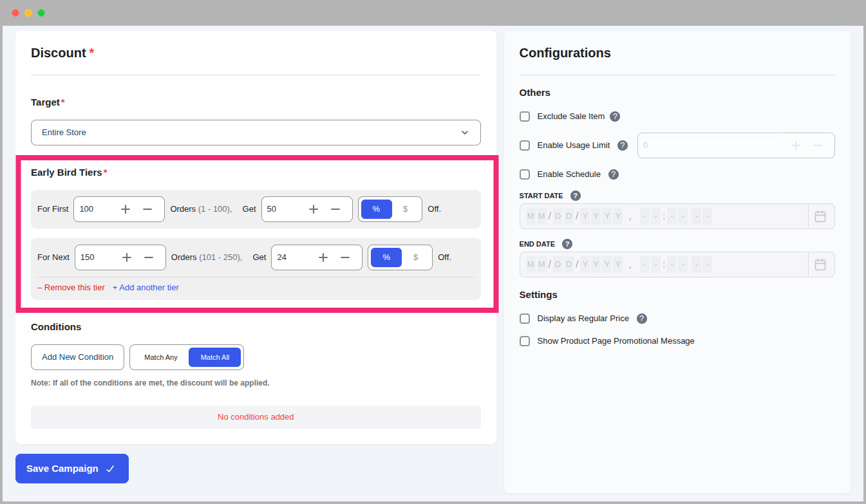Click help icon beside Exclude Sale Item
Viewport: 866px width, 504px height.
615,117
